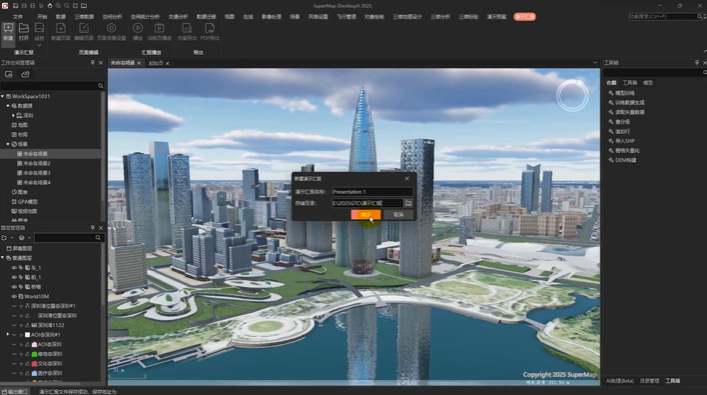Viewport: 707px width, 395px height.
Task: Click the datasource icon in workspace manager toolbar
Action: coord(25,74)
